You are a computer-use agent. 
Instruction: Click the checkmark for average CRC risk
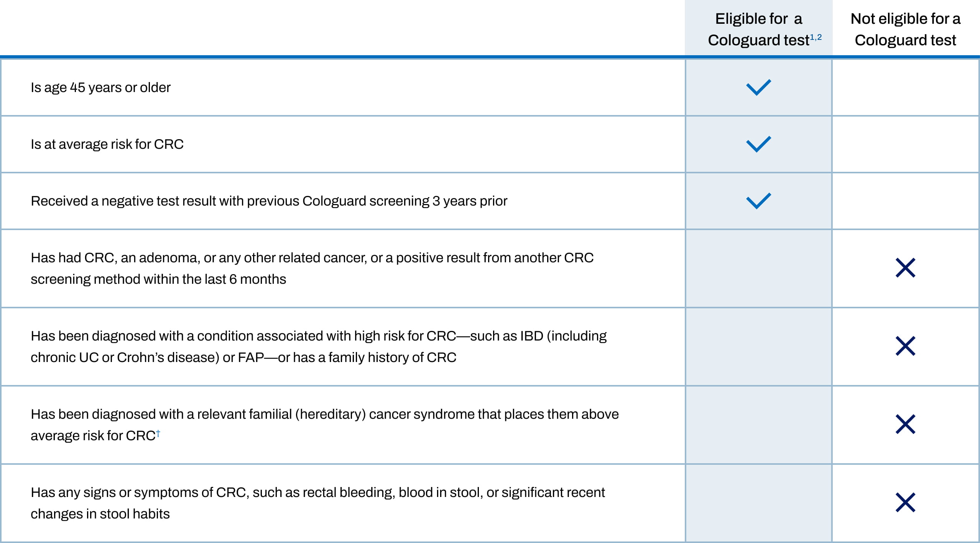point(758,144)
